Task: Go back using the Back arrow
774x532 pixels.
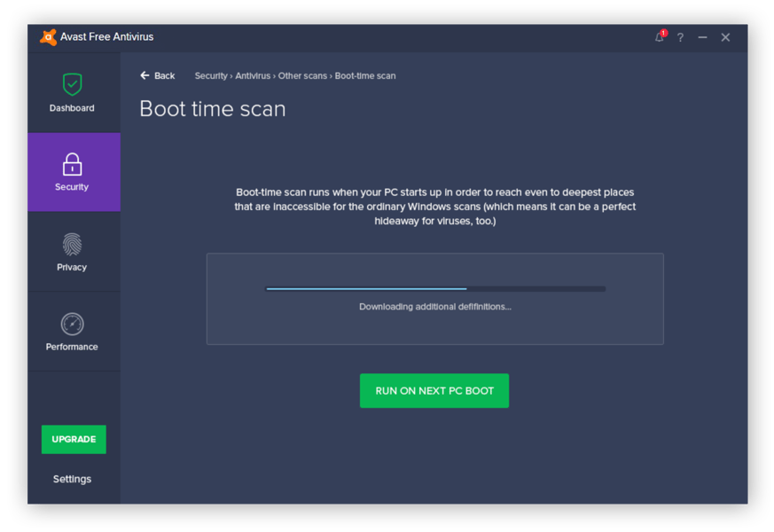Action: coord(157,75)
